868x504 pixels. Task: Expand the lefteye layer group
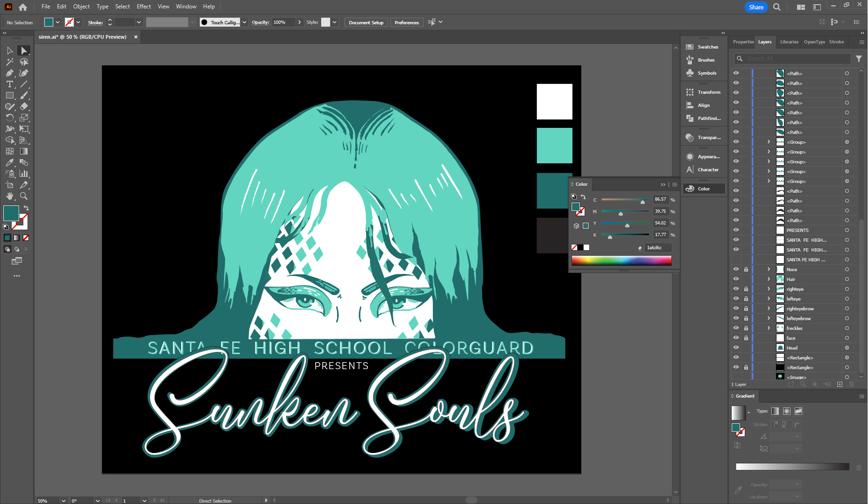click(x=769, y=299)
